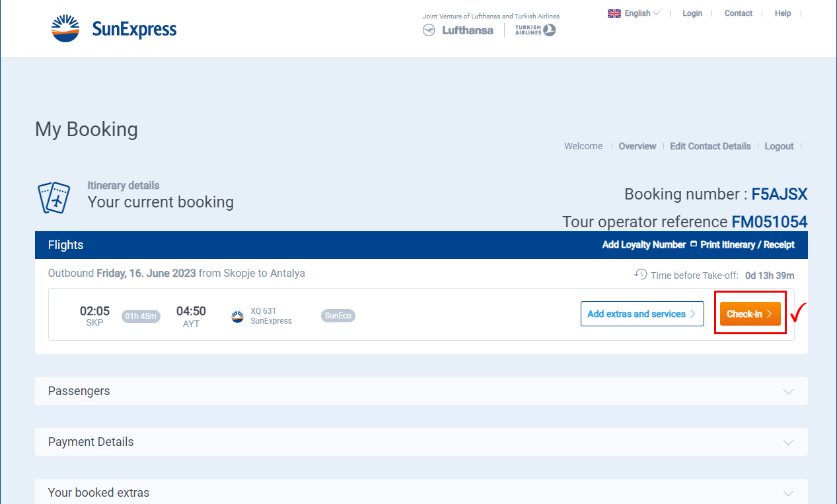
Task: Select booking number F5AJSX
Action: [x=780, y=194]
